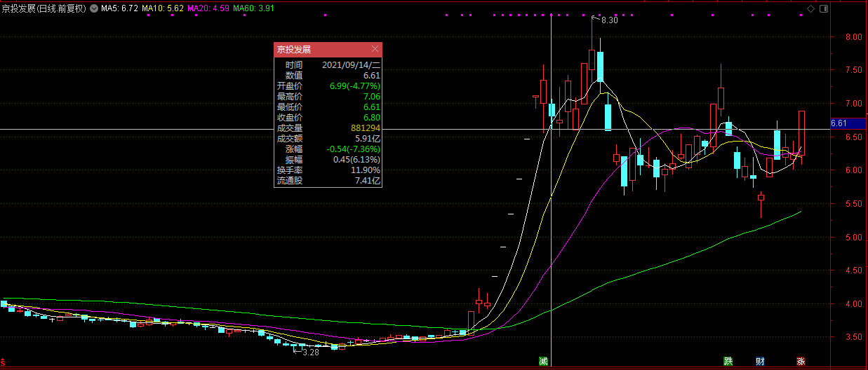Click the blue 财 event marker
The width and height of the screenshot is (868, 370).
[x=760, y=362]
